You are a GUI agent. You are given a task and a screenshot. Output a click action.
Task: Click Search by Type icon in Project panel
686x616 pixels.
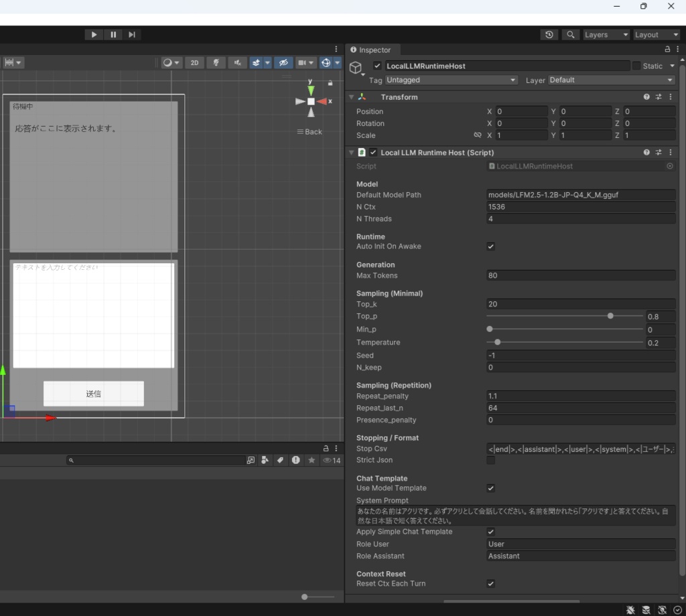click(x=265, y=460)
